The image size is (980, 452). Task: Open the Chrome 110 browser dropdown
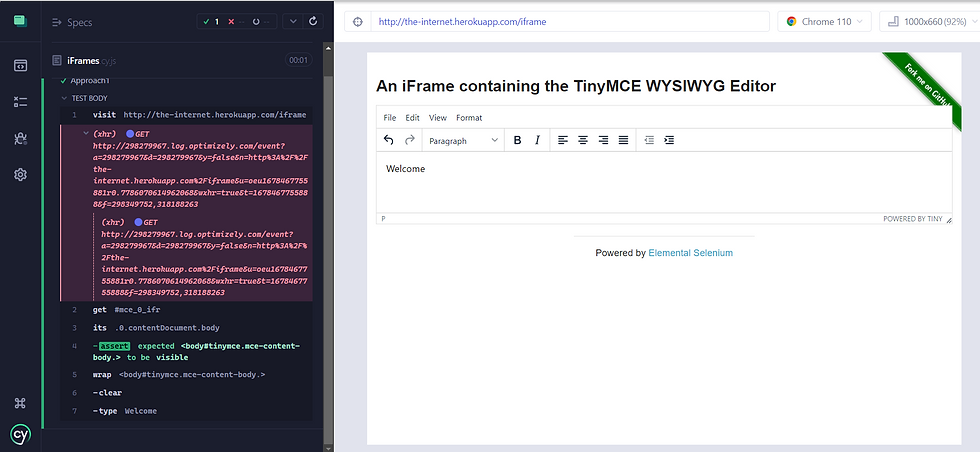824,21
